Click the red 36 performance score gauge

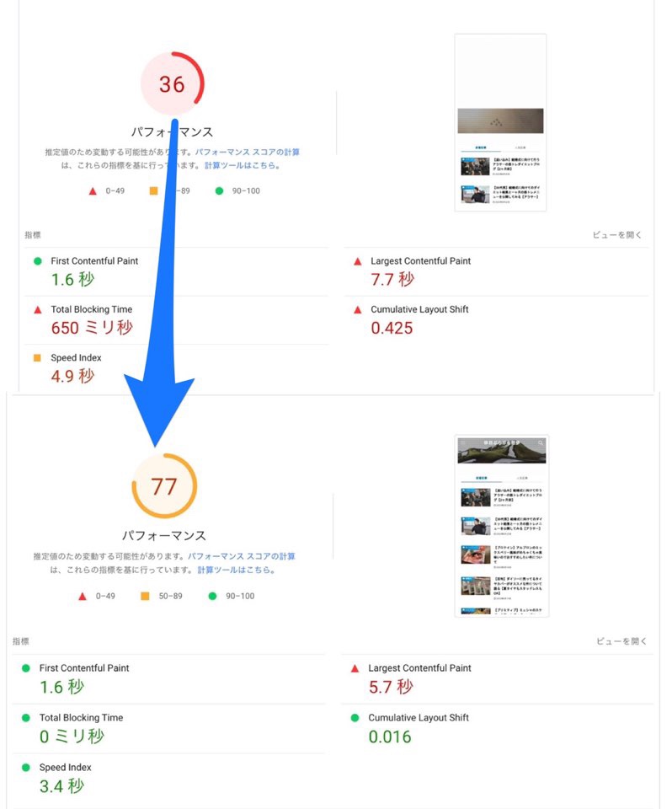(x=173, y=83)
